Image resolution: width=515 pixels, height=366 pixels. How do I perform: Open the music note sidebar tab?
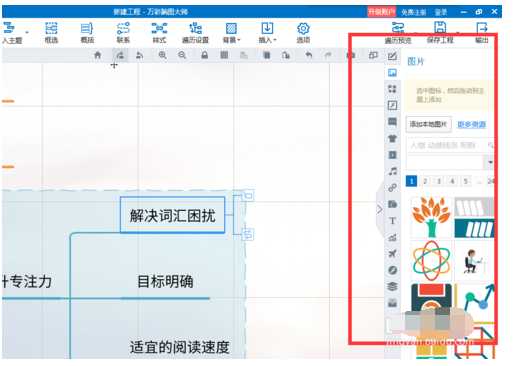tap(392, 171)
